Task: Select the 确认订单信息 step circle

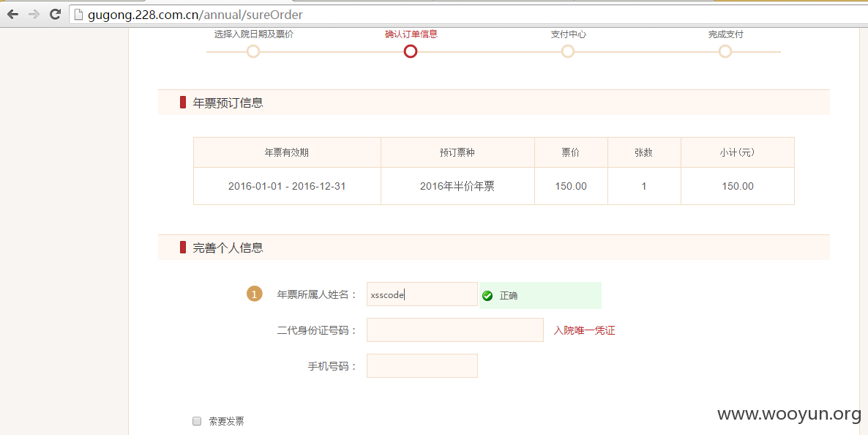Action: pos(410,51)
